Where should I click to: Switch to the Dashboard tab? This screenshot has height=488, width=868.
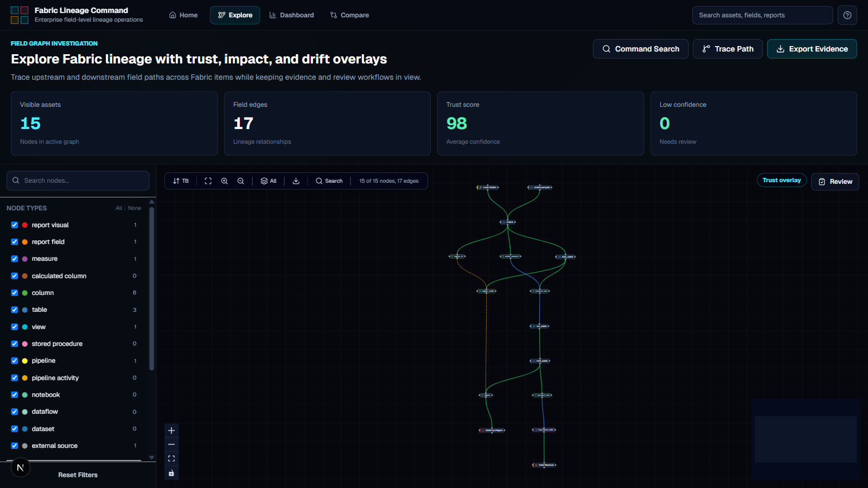291,15
